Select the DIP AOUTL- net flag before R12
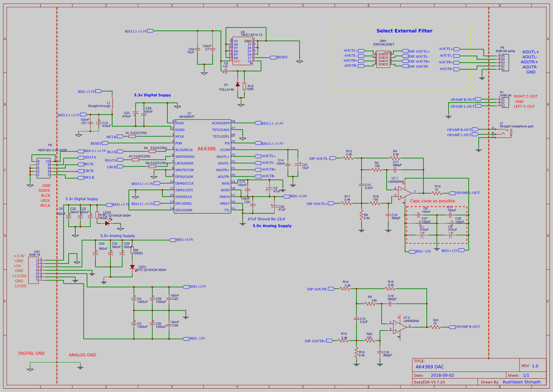 [x=323, y=158]
